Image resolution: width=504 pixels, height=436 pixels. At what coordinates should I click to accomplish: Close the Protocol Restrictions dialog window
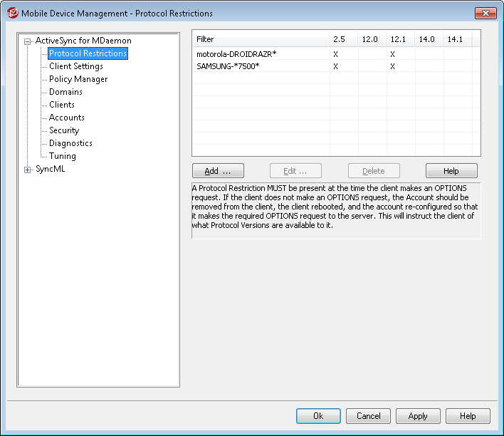tap(485, 14)
